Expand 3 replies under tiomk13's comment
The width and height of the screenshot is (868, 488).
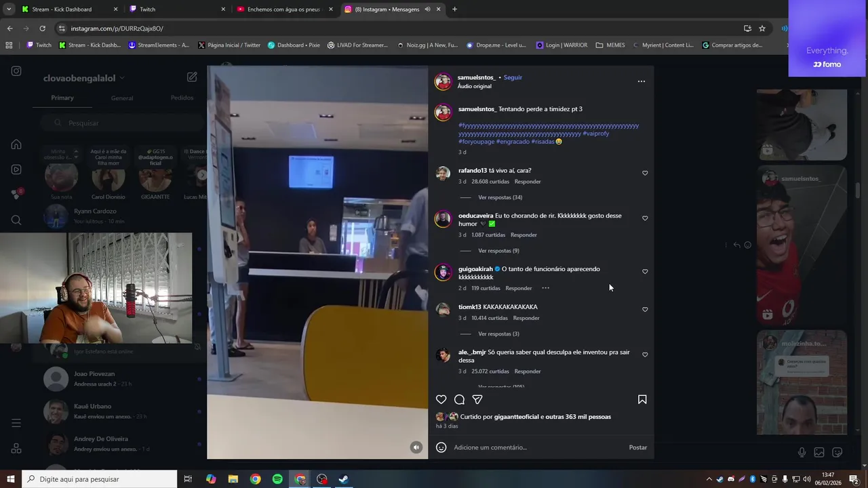498,334
